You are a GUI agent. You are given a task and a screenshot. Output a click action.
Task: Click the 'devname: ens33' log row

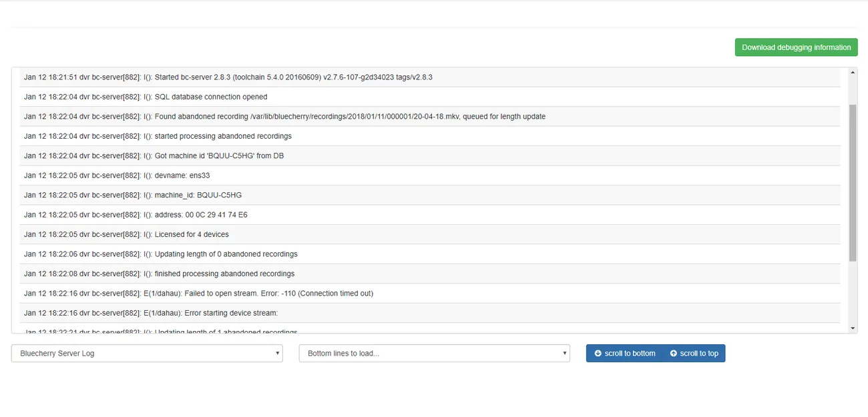pos(426,175)
